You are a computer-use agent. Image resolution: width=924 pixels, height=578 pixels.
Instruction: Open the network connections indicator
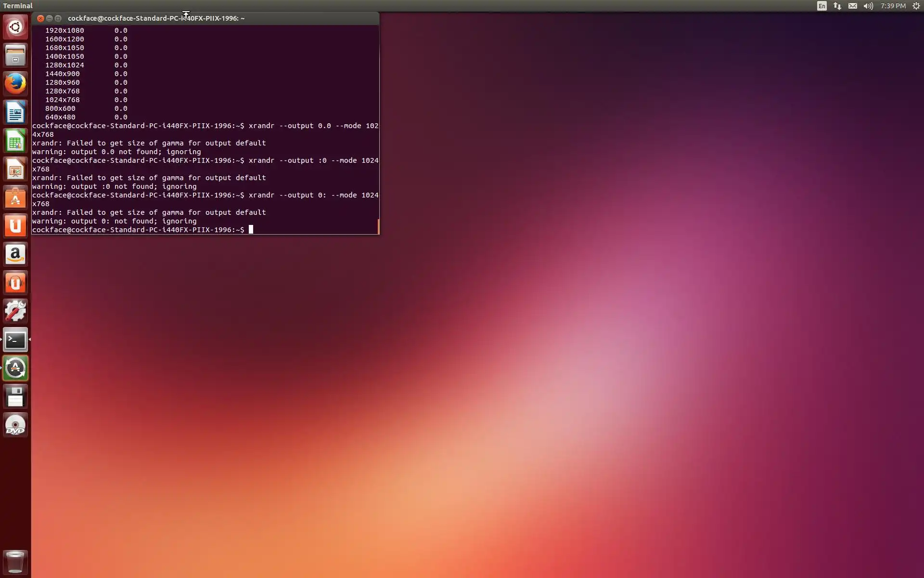(x=837, y=6)
